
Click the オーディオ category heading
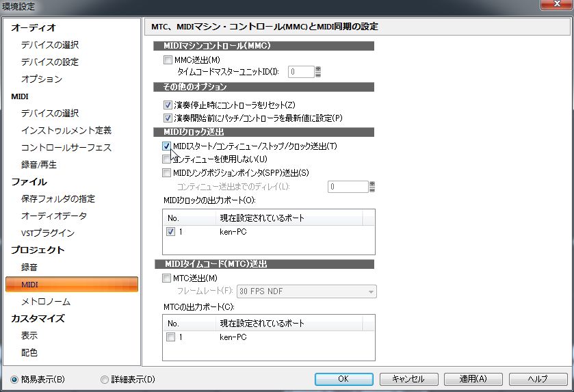[x=34, y=27]
